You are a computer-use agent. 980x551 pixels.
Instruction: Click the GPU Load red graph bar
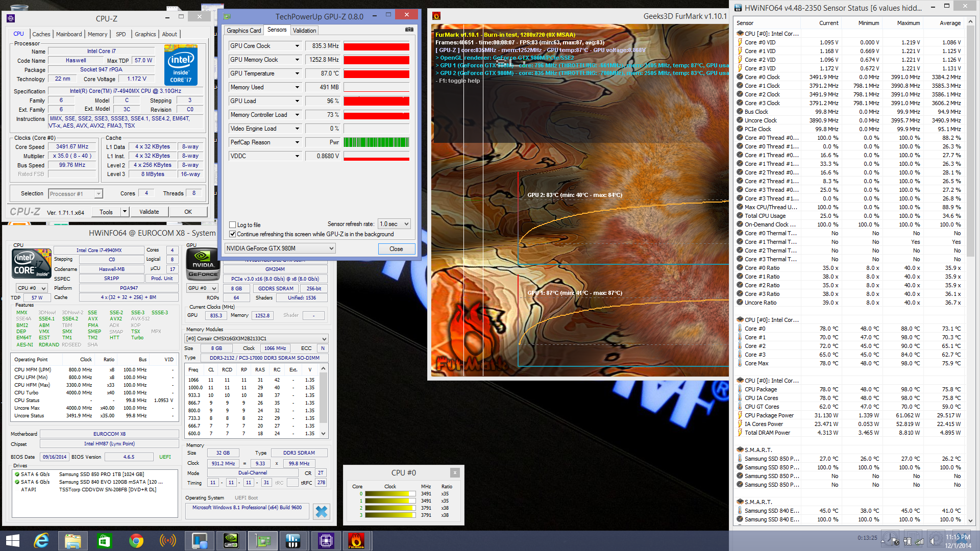pos(377,101)
